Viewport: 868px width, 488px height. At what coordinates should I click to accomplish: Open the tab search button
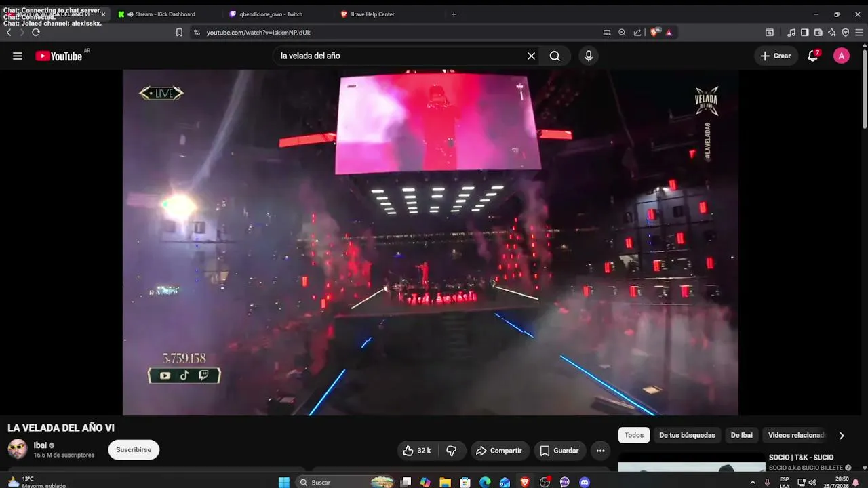(770, 32)
